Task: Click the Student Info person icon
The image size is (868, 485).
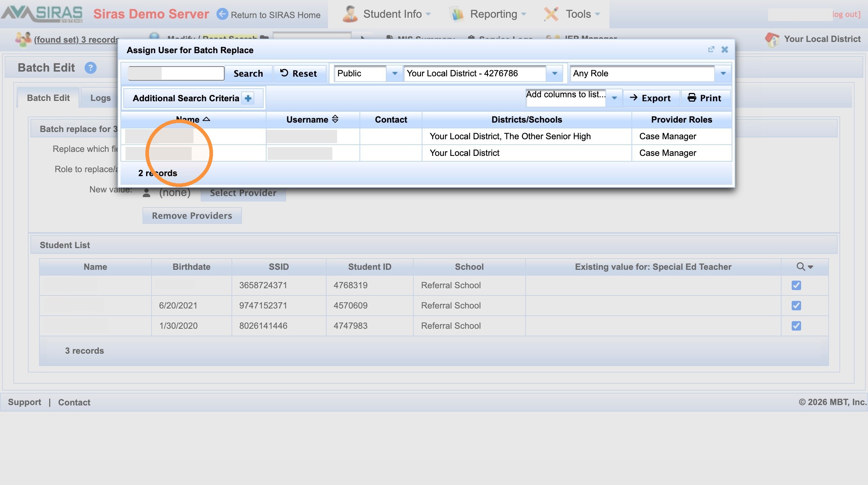Action: coord(350,14)
